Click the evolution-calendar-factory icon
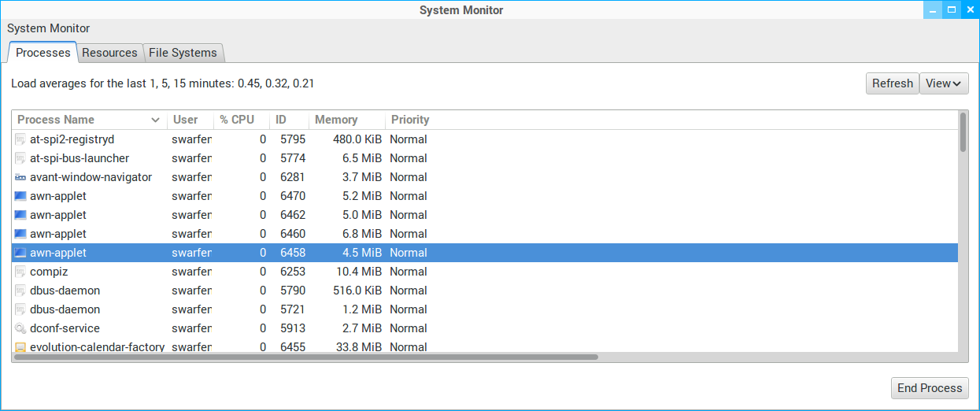The image size is (980, 411). (20, 347)
